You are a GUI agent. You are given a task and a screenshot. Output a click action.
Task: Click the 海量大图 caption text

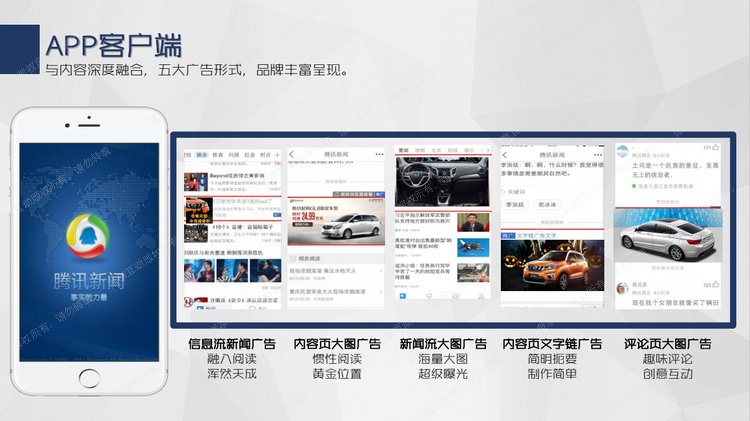pos(443,359)
